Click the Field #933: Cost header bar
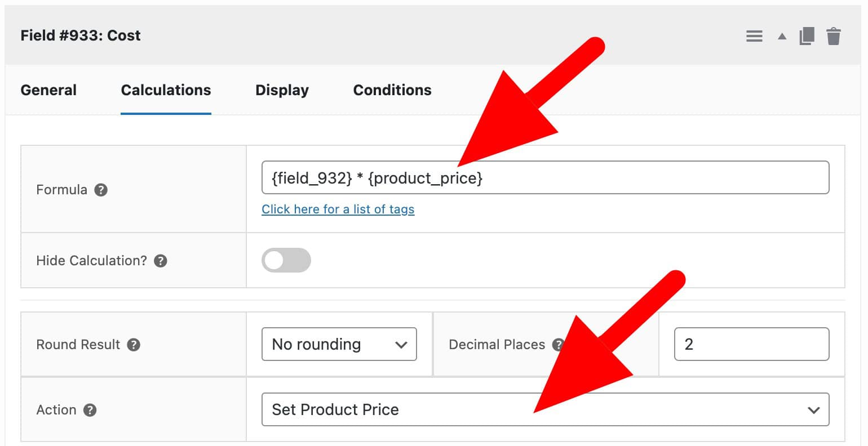The image size is (868, 446). click(80, 35)
